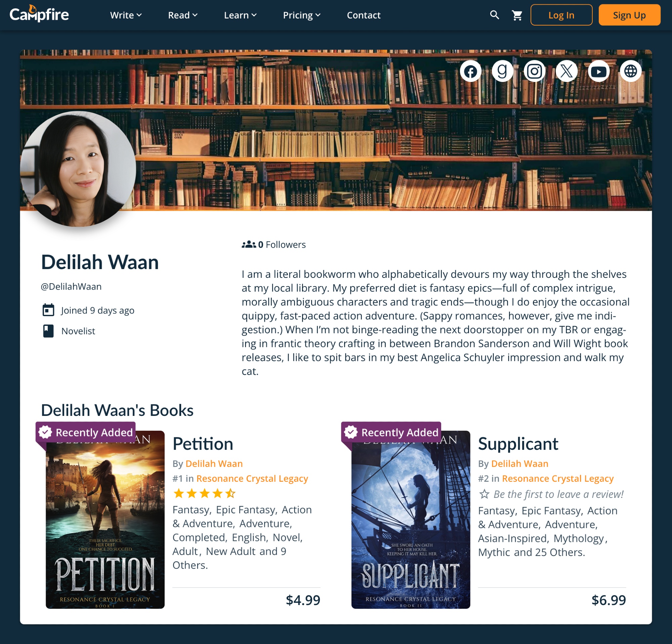The image size is (672, 644).
Task: Open the author's Facebook profile icon
Action: pyautogui.click(x=470, y=71)
